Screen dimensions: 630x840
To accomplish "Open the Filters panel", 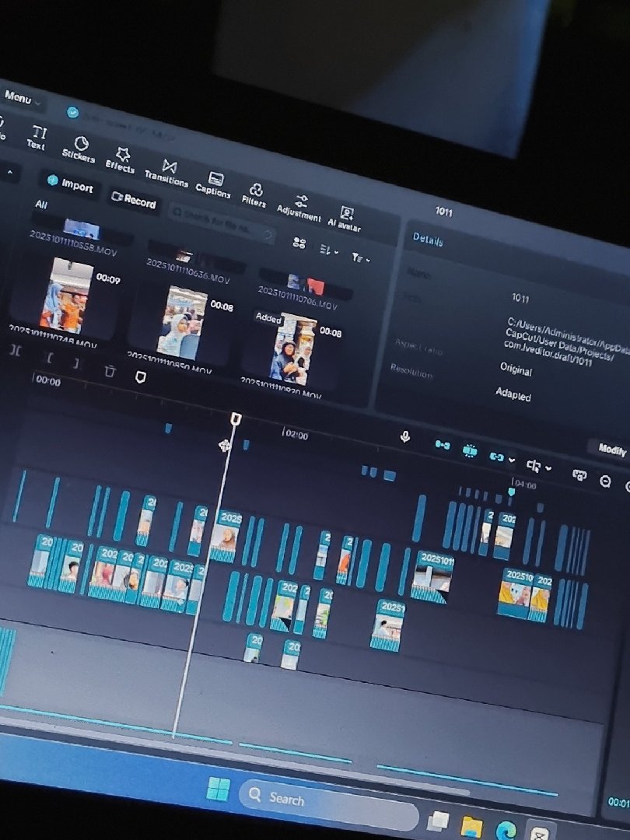I will (x=254, y=195).
